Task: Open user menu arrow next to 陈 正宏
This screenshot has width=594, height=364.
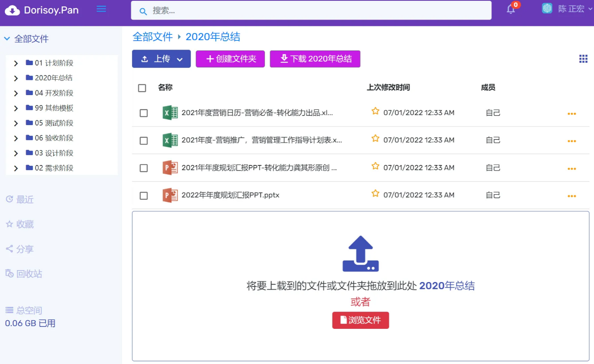Action: [x=590, y=8]
